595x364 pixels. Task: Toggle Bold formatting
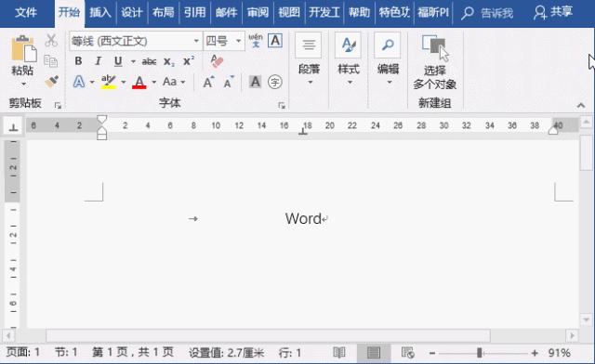pos(78,61)
